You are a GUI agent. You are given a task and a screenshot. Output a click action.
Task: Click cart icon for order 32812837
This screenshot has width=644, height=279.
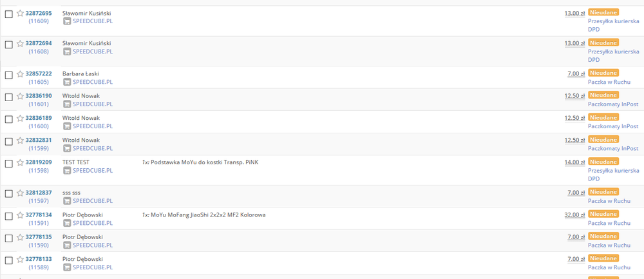pyautogui.click(x=67, y=202)
